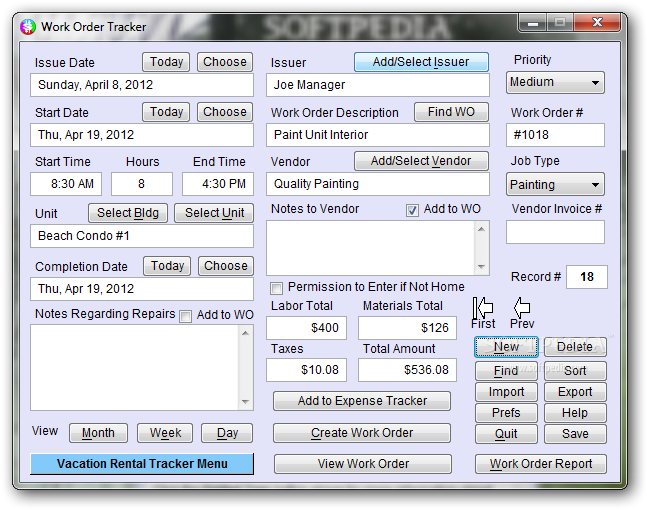Click the Completion Date field
This screenshot has width=648, height=510.
(x=142, y=289)
